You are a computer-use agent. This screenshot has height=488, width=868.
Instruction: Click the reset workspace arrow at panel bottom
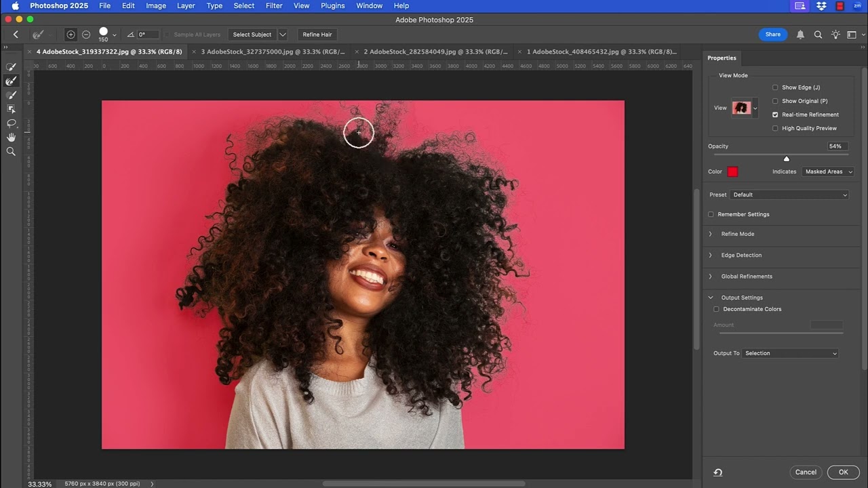click(x=717, y=472)
